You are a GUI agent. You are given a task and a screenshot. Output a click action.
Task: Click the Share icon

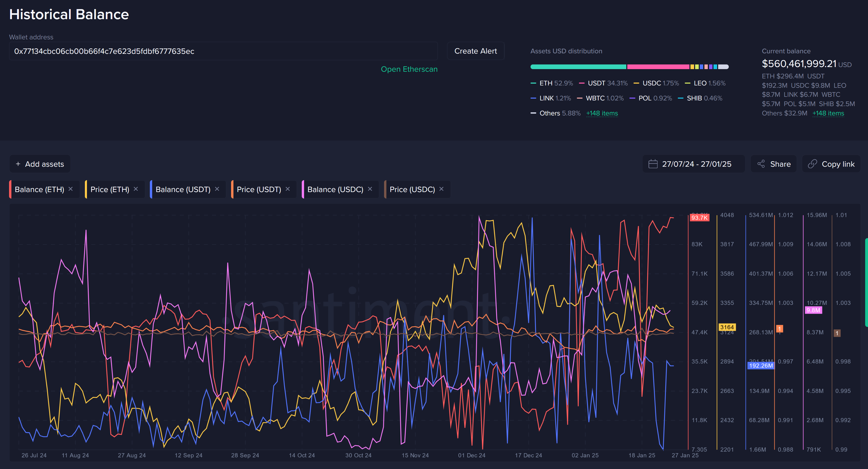click(762, 164)
